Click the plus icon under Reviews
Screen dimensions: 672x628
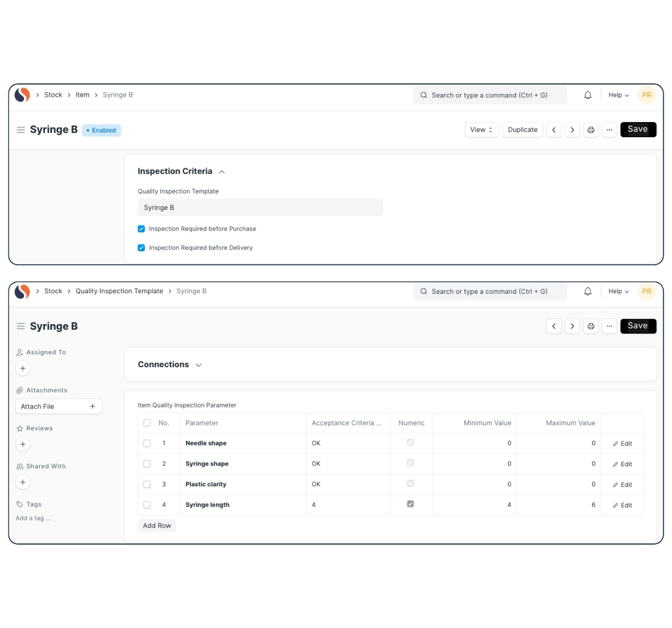pyautogui.click(x=22, y=444)
